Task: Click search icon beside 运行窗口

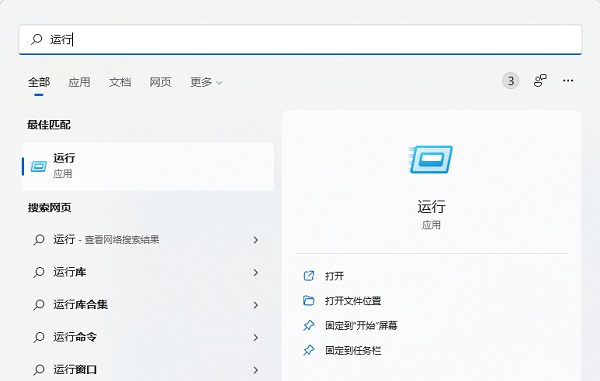Action: coord(39,370)
